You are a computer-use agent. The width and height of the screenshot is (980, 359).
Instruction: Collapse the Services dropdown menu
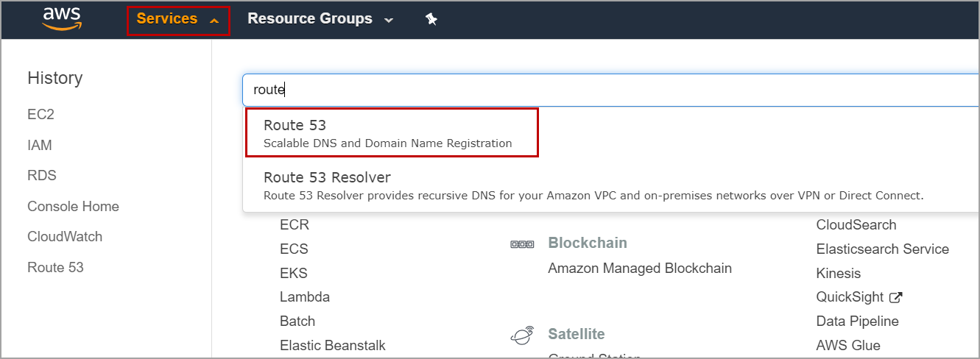click(178, 19)
